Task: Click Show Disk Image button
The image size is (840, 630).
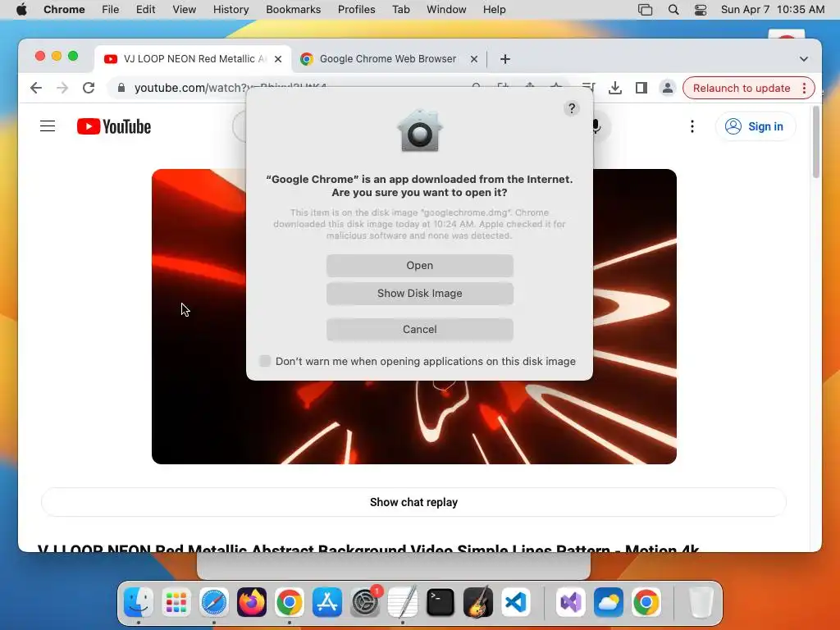Action: tap(419, 294)
